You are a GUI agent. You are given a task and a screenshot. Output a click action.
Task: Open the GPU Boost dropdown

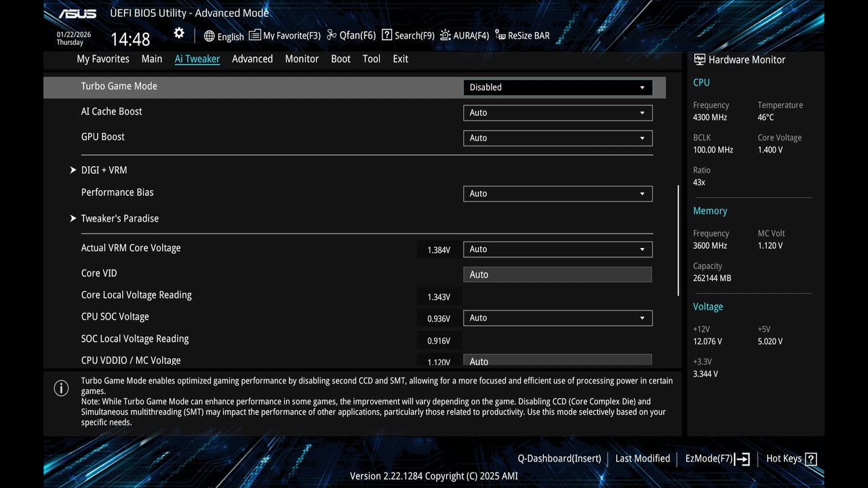point(557,138)
